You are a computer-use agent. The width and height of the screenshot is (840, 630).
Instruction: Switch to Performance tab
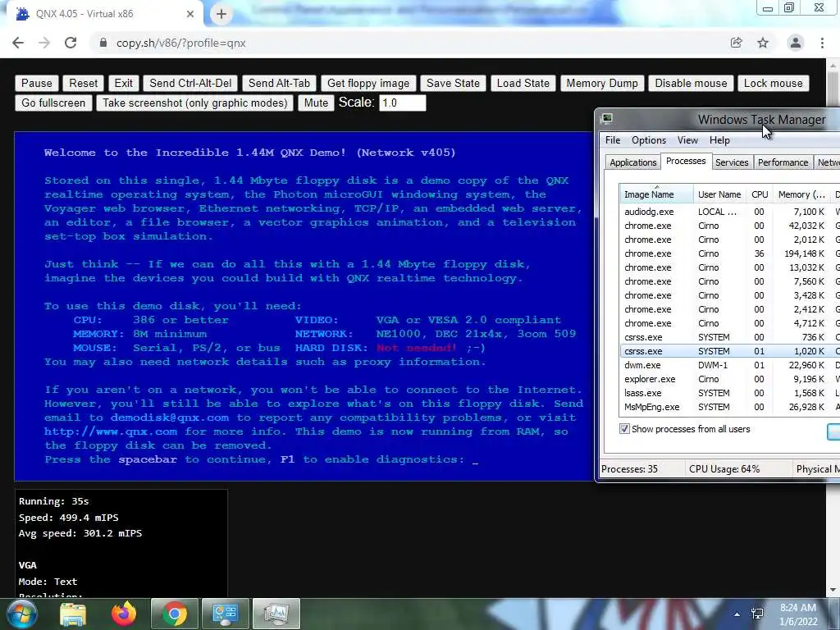(783, 162)
